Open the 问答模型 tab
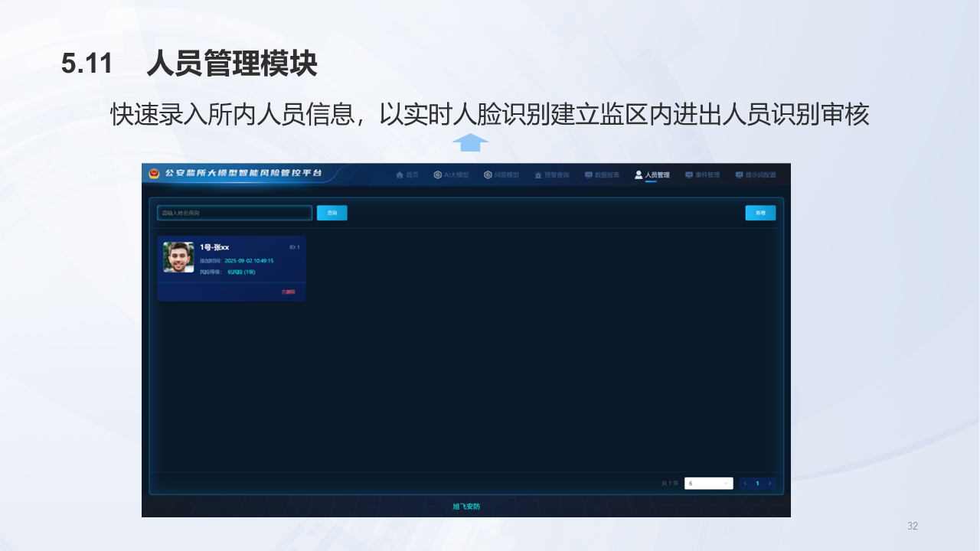 tap(501, 174)
